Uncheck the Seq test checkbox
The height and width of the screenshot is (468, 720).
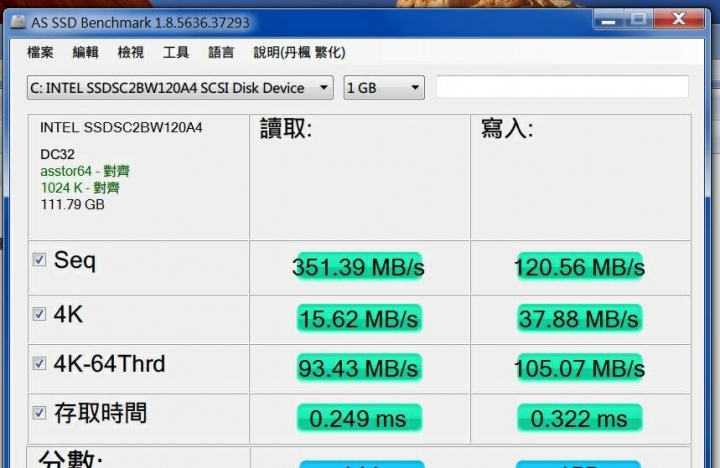pos(39,259)
